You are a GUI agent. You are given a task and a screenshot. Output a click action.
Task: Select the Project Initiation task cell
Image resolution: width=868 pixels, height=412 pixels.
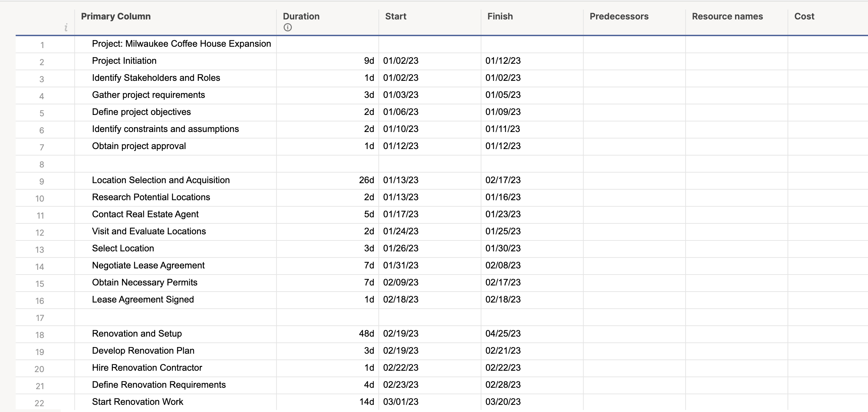(124, 61)
